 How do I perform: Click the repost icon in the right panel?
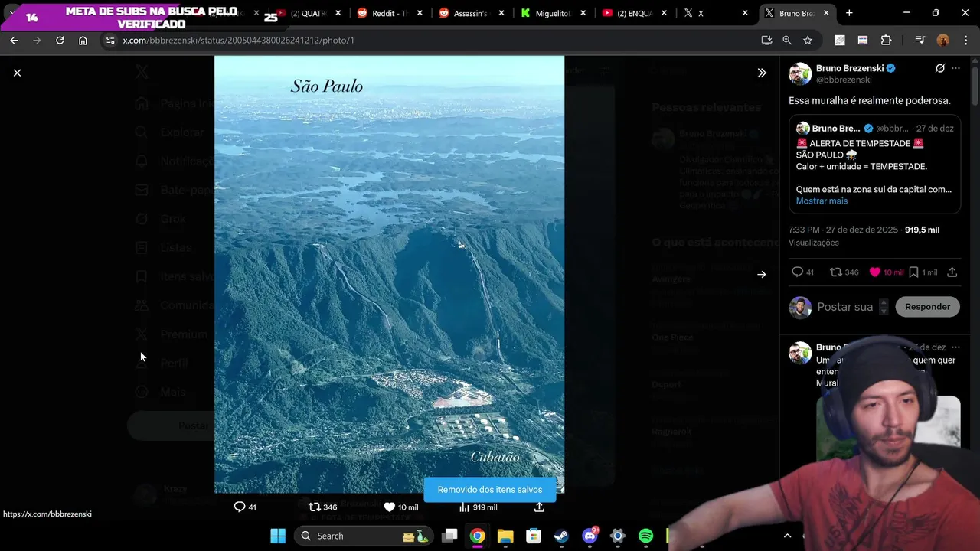coord(836,272)
